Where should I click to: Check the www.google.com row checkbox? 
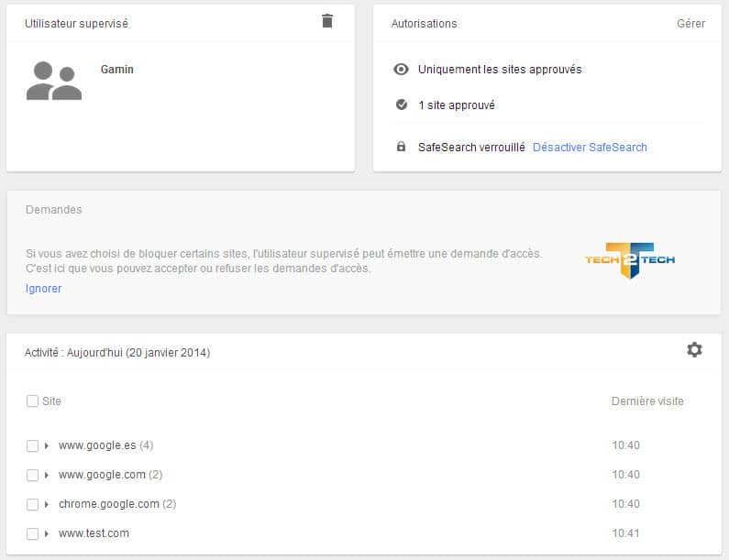pyautogui.click(x=32, y=475)
